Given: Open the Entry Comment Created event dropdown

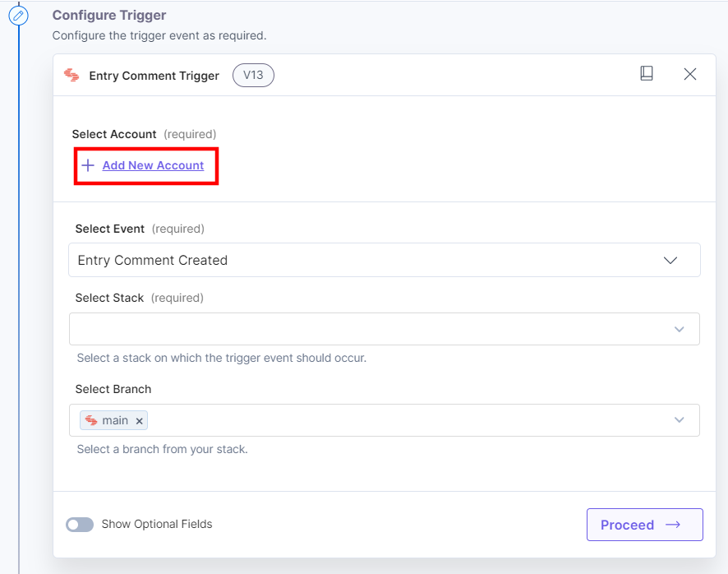Looking at the screenshot, I should coord(671,259).
